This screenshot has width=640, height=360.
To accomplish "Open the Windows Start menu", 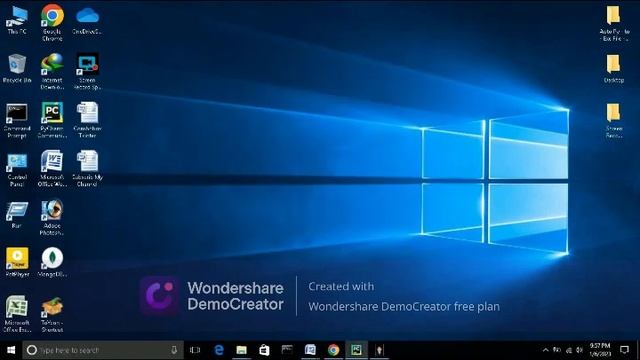I will pyautogui.click(x=11, y=350).
